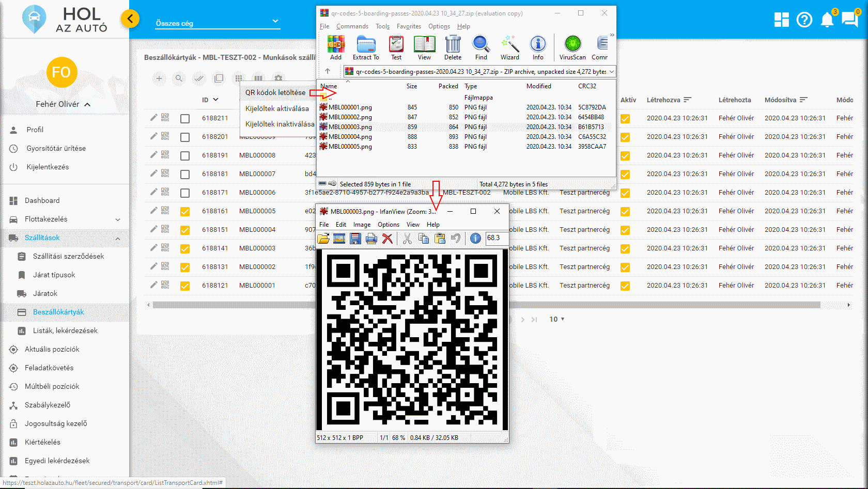This screenshot has width=868, height=489.
Task: Click the yellow back arrow collapse button
Action: pos(130,19)
